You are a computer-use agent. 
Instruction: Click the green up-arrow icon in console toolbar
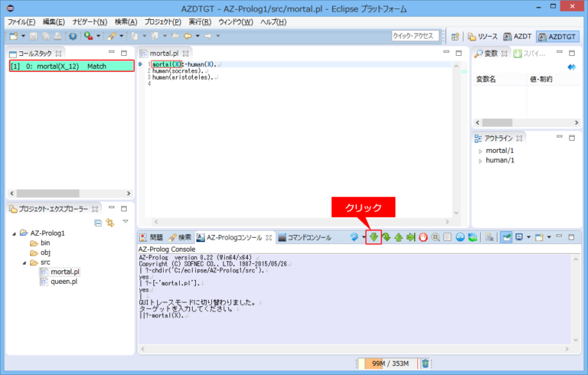point(398,237)
